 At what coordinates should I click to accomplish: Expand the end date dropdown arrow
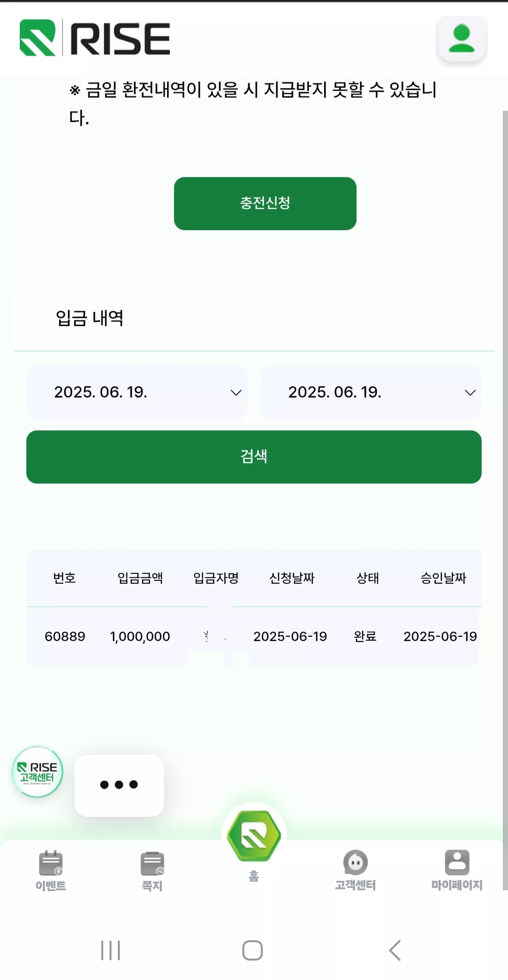[x=470, y=392]
